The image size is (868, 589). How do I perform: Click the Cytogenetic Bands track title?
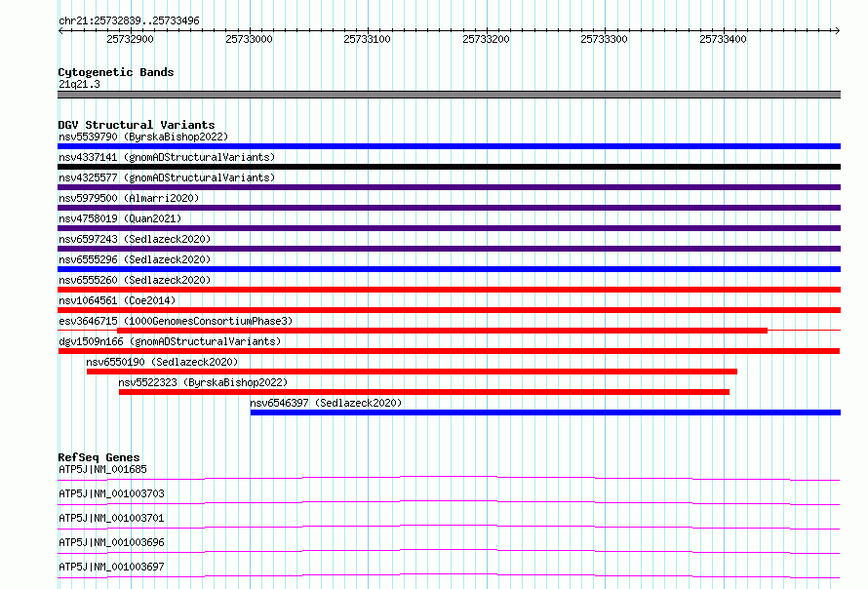point(116,72)
